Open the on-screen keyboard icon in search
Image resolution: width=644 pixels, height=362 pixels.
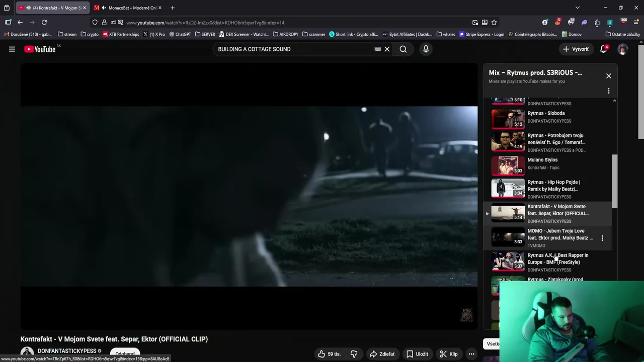tap(378, 49)
